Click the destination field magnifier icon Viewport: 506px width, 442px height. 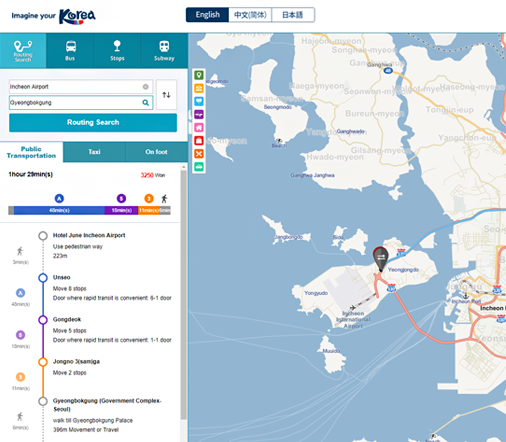point(146,103)
